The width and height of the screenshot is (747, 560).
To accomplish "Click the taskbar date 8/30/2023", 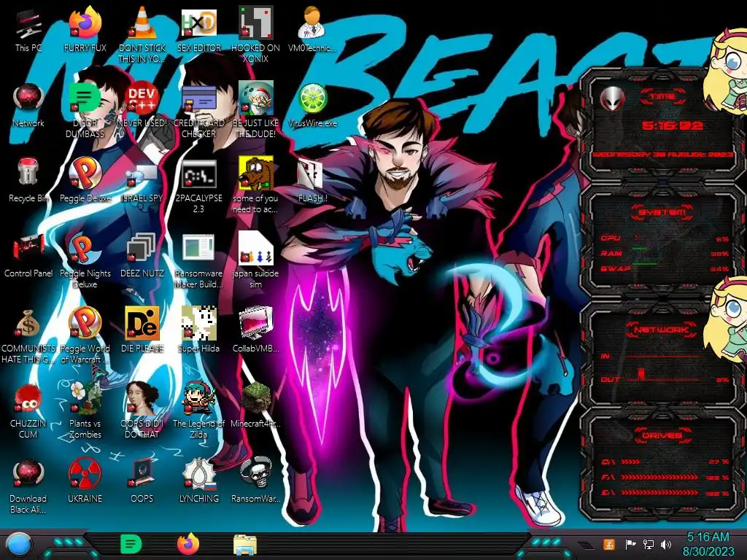I will tap(708, 552).
